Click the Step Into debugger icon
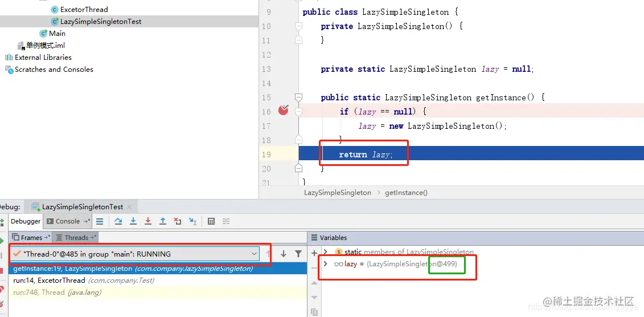This screenshot has width=644, height=317. (x=133, y=221)
